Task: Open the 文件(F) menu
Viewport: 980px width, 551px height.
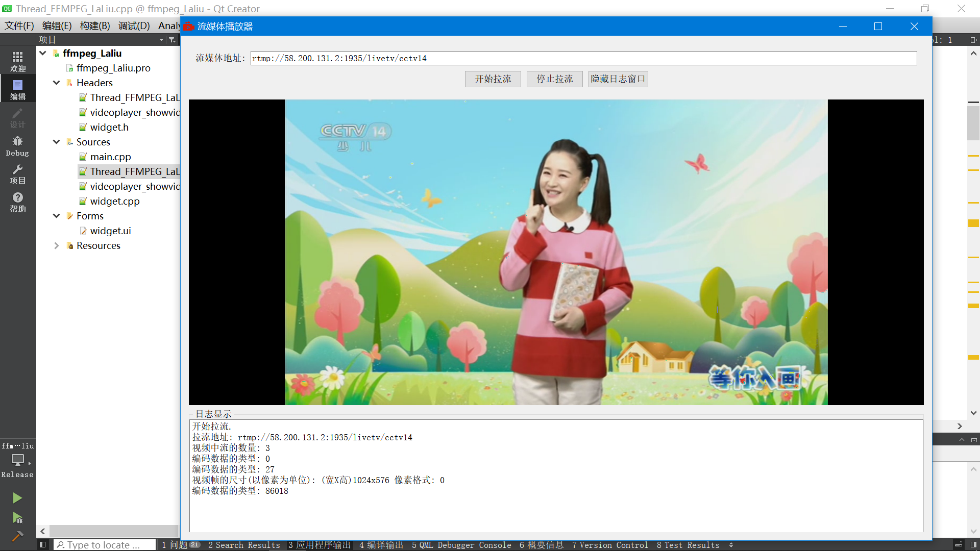Action: 19,25
